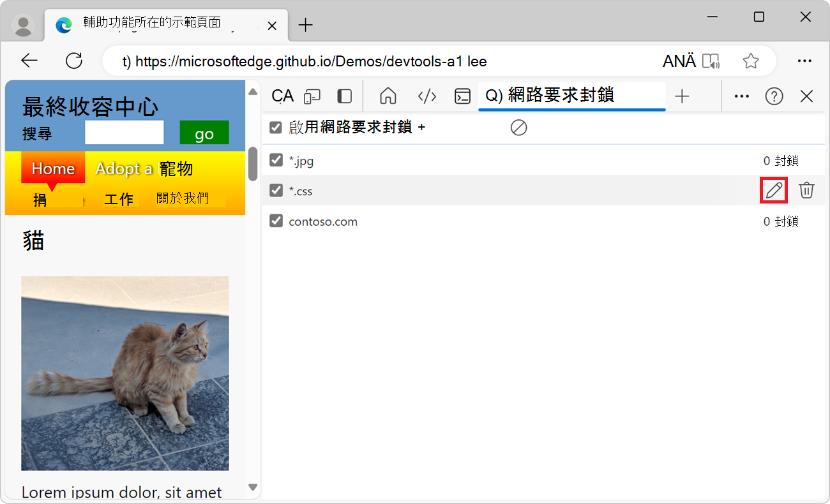Open the Elements tool icon

(x=426, y=96)
